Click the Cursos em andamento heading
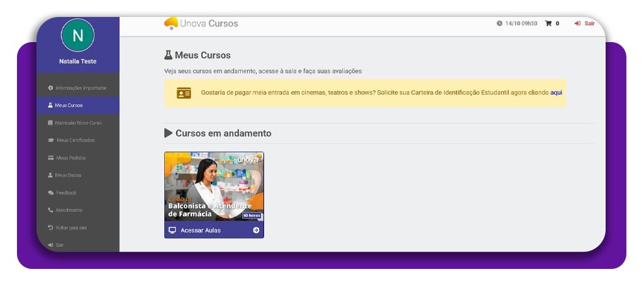644x284 pixels. (223, 133)
